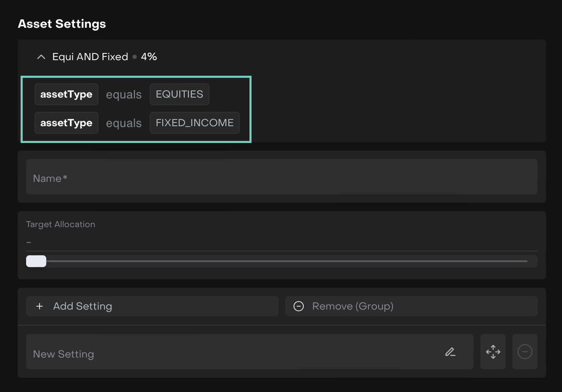Click the pencil edit icon in New Setting
This screenshot has width=562, height=392.
point(450,352)
